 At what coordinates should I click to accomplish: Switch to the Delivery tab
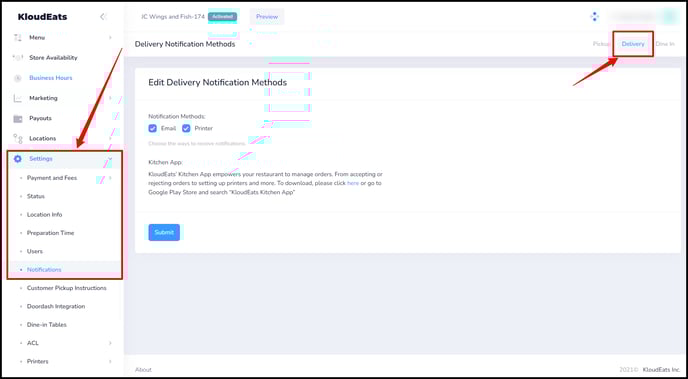point(633,44)
